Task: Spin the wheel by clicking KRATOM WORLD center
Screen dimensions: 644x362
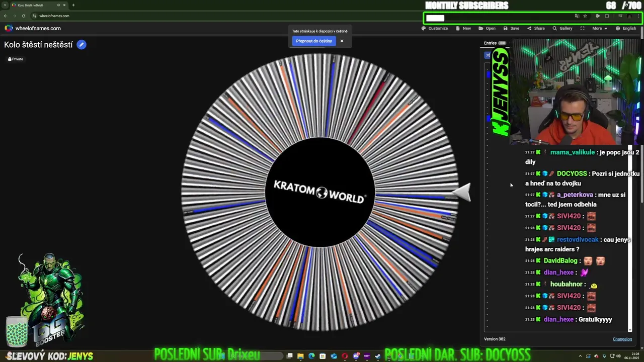Action: pyautogui.click(x=320, y=193)
